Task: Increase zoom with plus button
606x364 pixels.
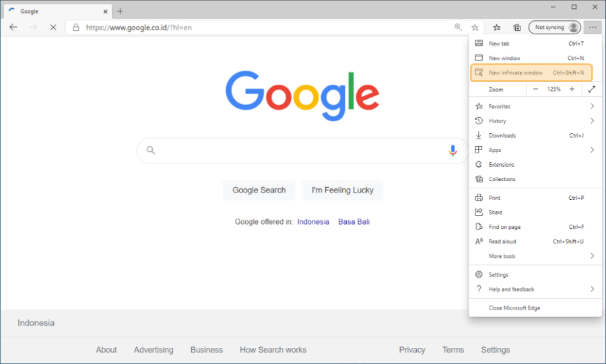Action: pos(572,89)
